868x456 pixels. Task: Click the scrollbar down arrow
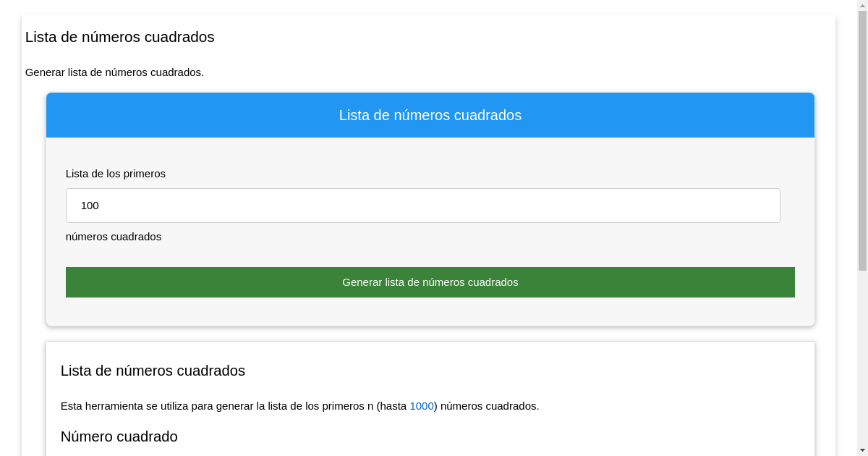[x=861, y=449]
